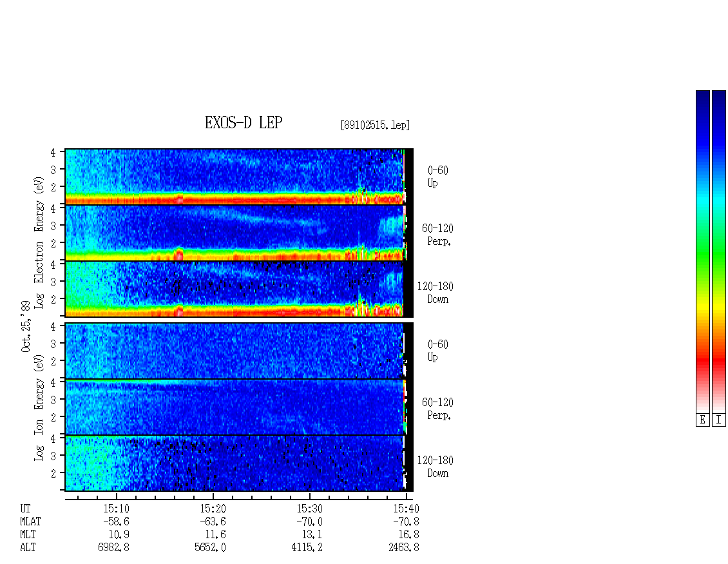Image resolution: width=728 pixels, height=564 pixels.
Task: Click the electron panel's 0-60 Up label
Action: tap(437, 177)
